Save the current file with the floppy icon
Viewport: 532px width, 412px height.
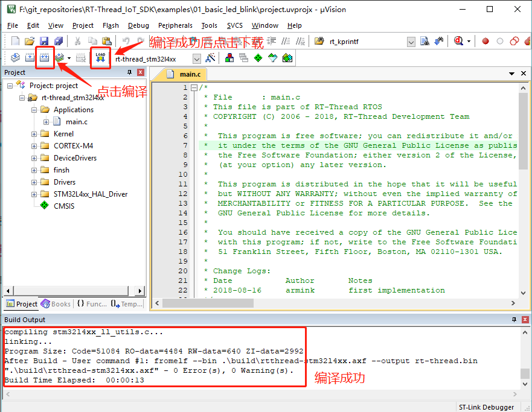click(44, 41)
